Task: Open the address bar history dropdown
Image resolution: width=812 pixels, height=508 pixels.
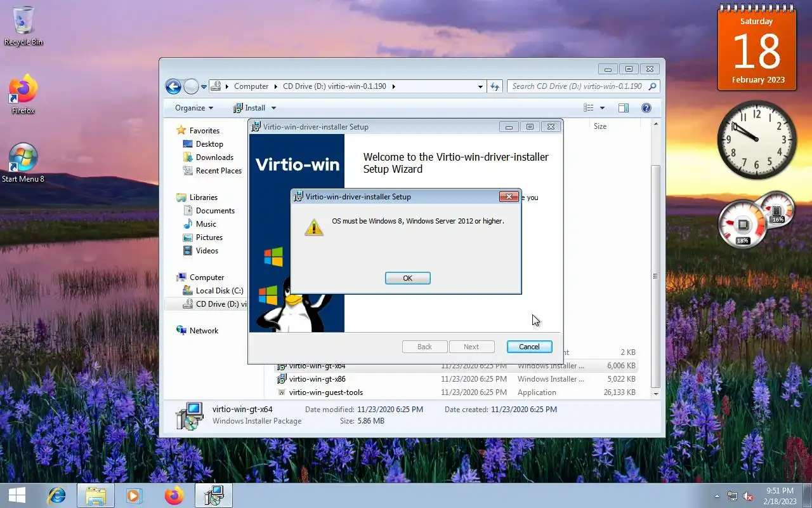Action: pos(480,86)
